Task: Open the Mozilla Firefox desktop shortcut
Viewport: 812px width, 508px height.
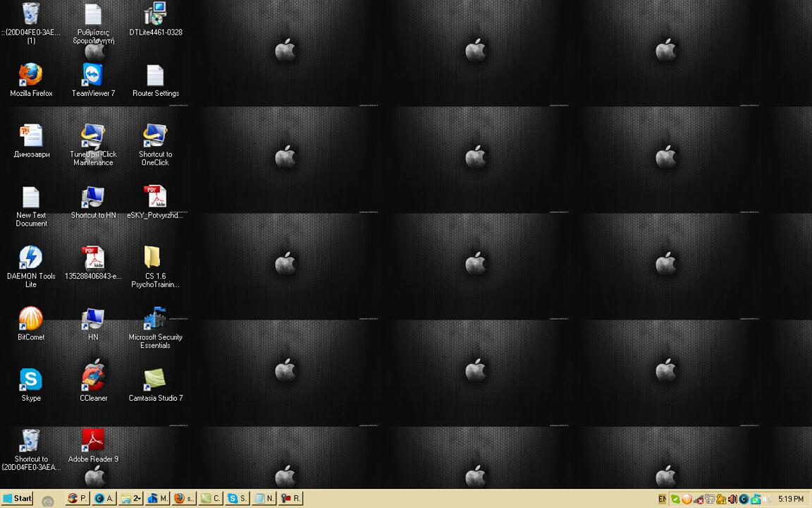Action: 31,75
